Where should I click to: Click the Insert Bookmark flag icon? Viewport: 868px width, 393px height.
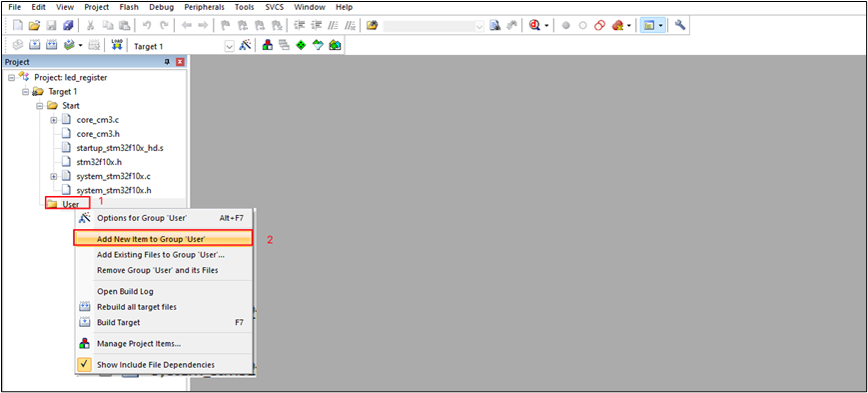[x=226, y=25]
